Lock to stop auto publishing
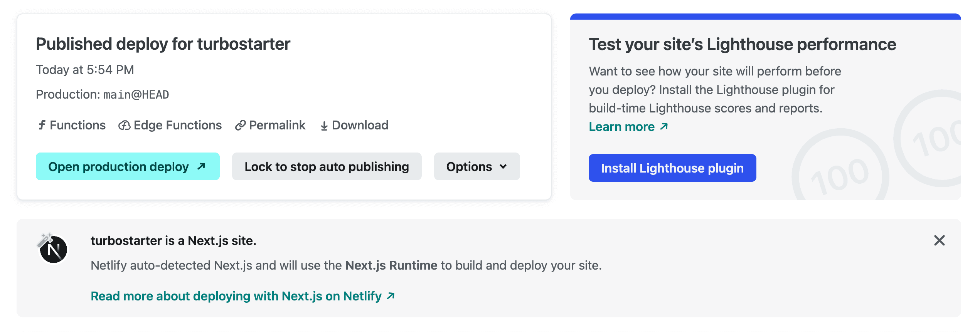Screen dimensions: 980x332 tap(327, 166)
